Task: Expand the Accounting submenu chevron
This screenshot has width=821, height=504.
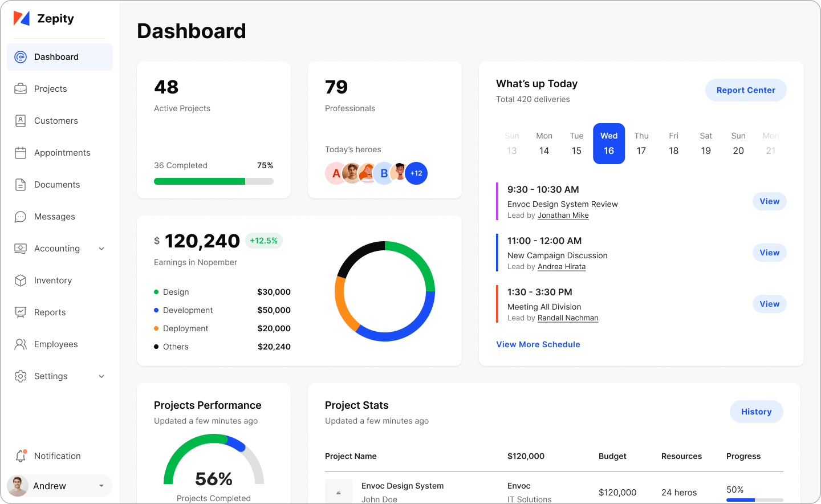Action: (101, 248)
